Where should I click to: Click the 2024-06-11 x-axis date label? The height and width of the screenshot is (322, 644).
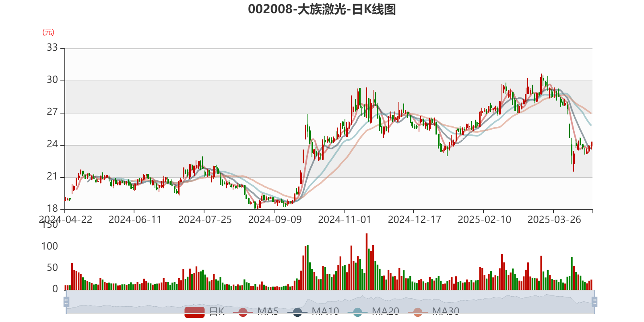(135, 219)
